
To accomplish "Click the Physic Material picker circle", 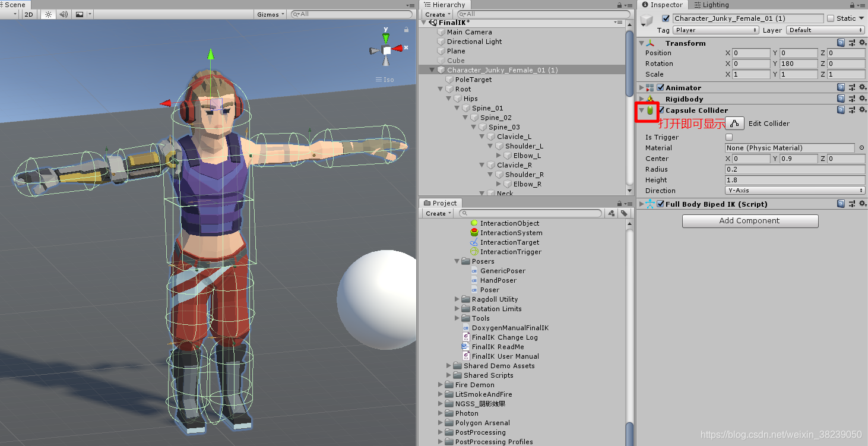I will click(863, 148).
